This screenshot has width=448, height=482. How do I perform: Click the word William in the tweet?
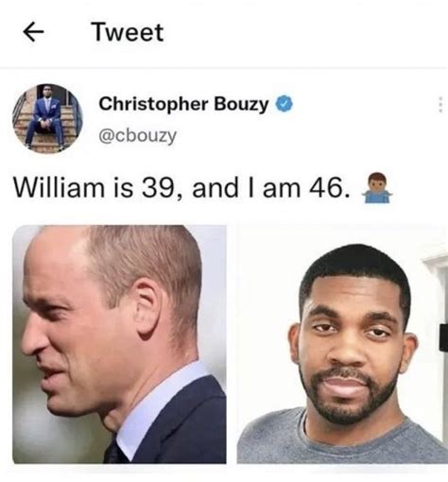[x=59, y=188]
